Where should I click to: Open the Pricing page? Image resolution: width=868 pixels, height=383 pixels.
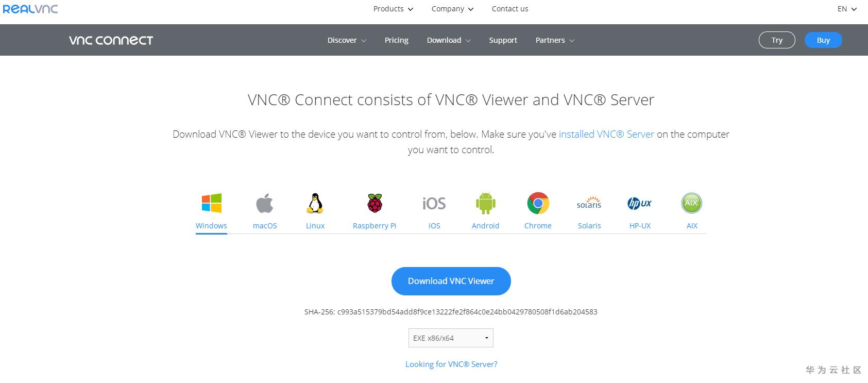(x=396, y=40)
